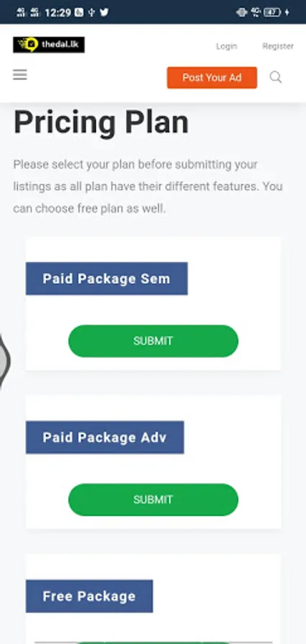Click the Post Your Ad button
Image resolution: width=306 pixels, height=644 pixels.
[212, 77]
